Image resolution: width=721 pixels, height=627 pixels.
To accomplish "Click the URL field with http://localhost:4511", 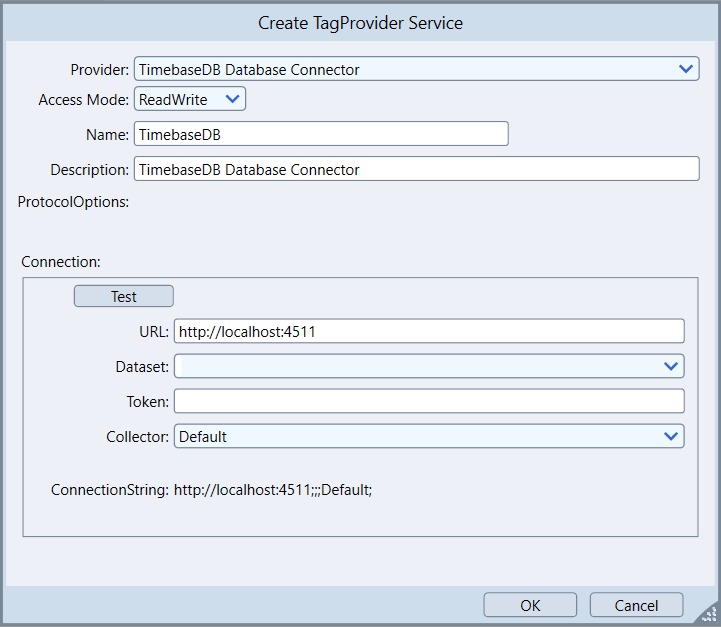I will (429, 332).
